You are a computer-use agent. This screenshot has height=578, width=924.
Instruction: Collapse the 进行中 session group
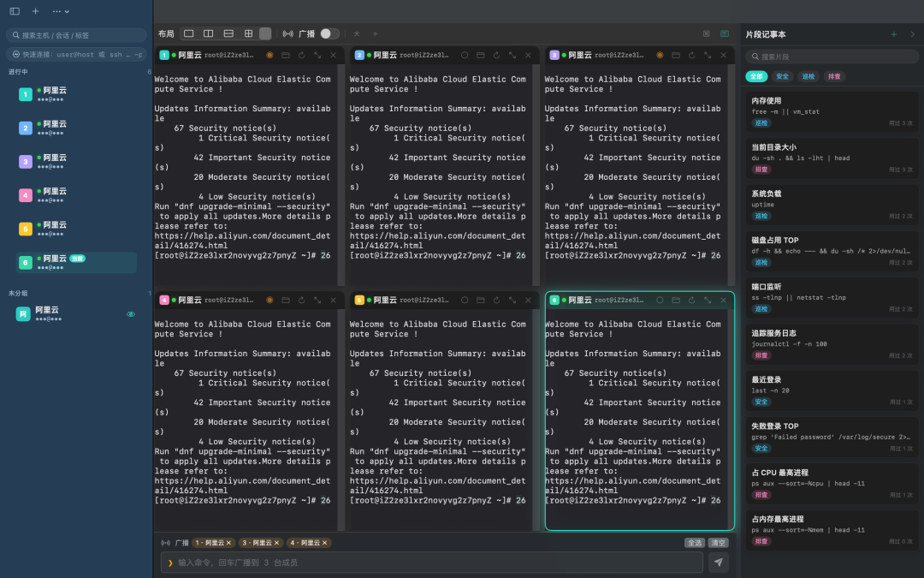click(18, 71)
